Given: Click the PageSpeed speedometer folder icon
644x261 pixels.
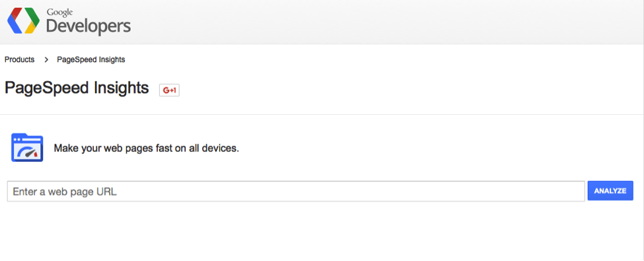Looking at the screenshot, I should click(27, 147).
